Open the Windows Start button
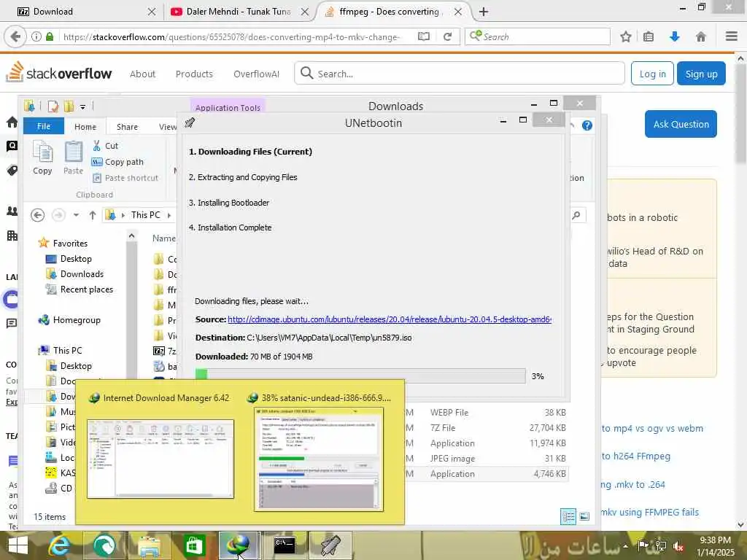Viewport: 747px width, 560px height. (18, 545)
